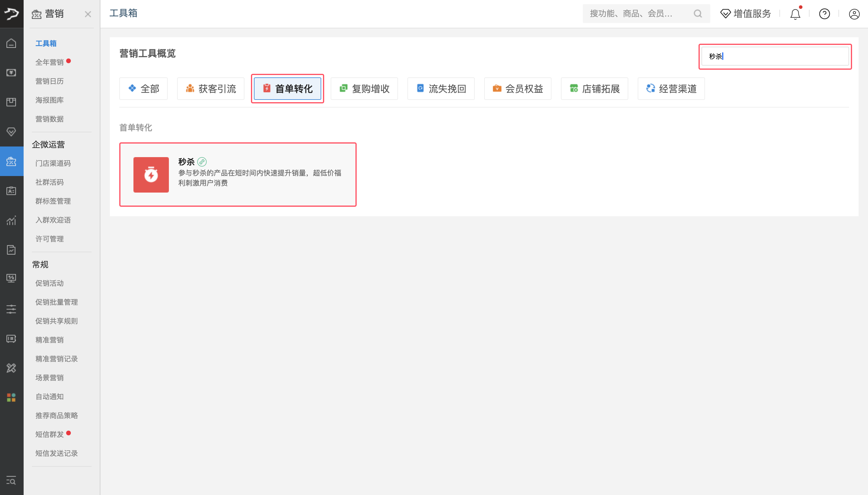Image resolution: width=868 pixels, height=495 pixels.
Task: Open the rising bar chart icon in the left rail
Action: coord(11,220)
